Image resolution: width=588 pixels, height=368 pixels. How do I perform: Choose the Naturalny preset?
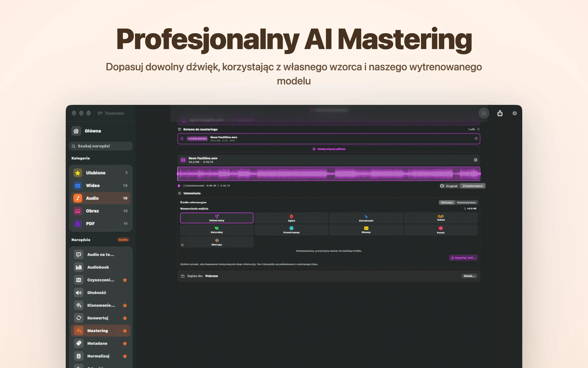click(217, 230)
